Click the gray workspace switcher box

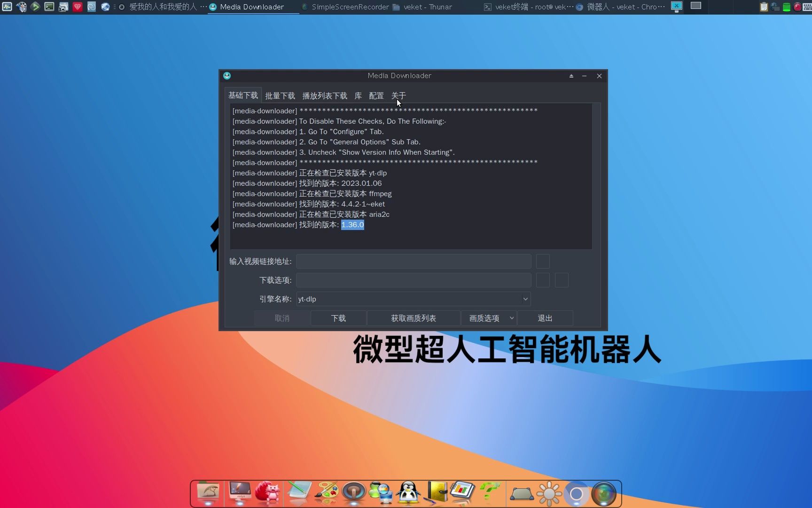tap(696, 6)
